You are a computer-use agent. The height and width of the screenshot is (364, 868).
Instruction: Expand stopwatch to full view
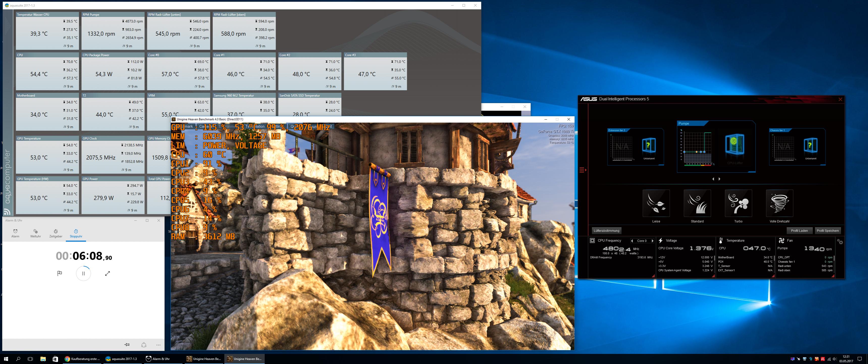click(x=108, y=273)
